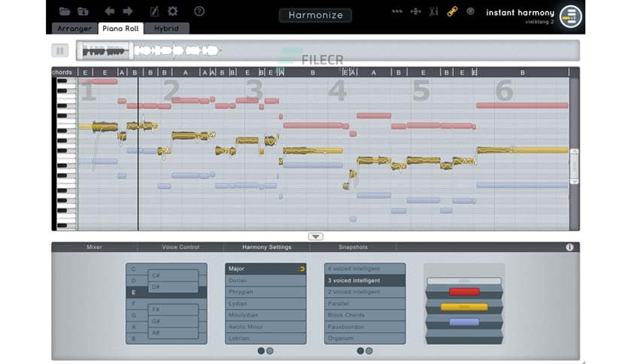The height and width of the screenshot is (364, 629).
Task: Collapse the bottom panel with down-arrow
Action: [316, 236]
